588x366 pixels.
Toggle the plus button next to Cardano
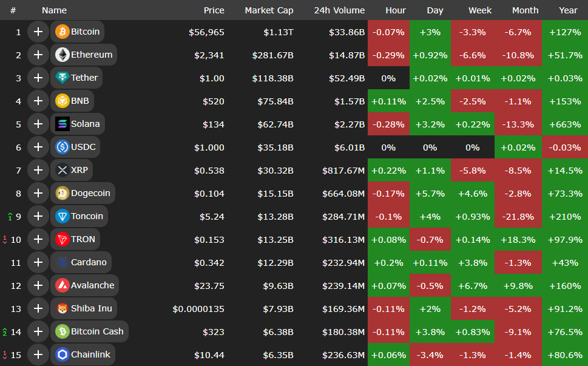click(38, 262)
